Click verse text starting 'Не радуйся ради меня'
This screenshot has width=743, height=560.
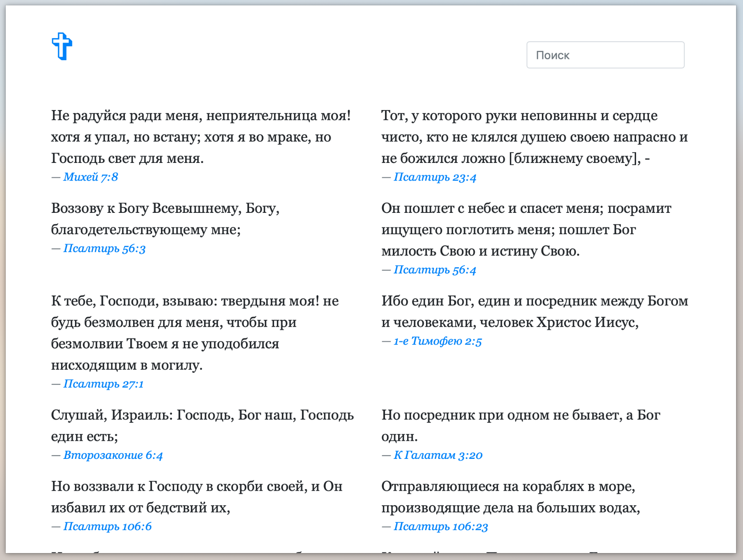click(x=201, y=137)
